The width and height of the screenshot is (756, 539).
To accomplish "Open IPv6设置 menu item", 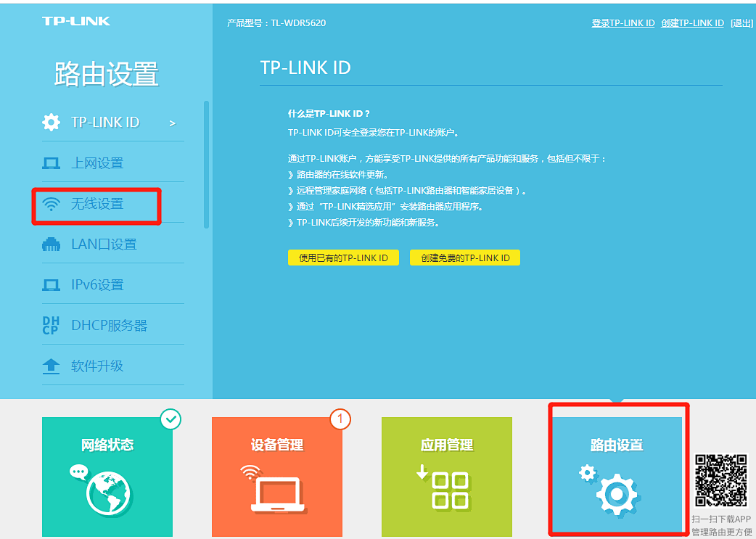I will [x=113, y=285].
